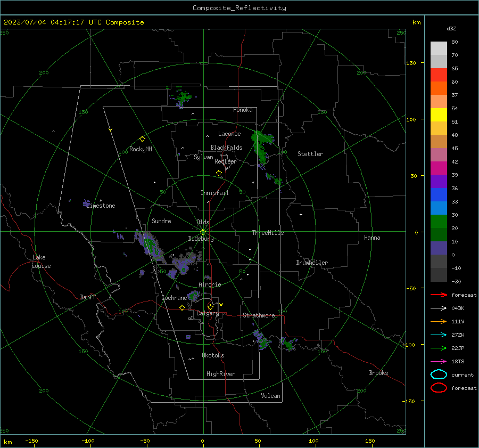Select the magenta swatch between 42 and 39 dBZ
The height and width of the screenshot is (448, 479).
[x=439, y=168]
